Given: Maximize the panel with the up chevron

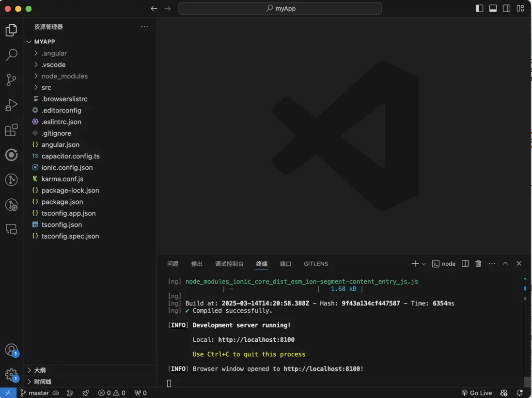Looking at the screenshot, I should [x=505, y=264].
